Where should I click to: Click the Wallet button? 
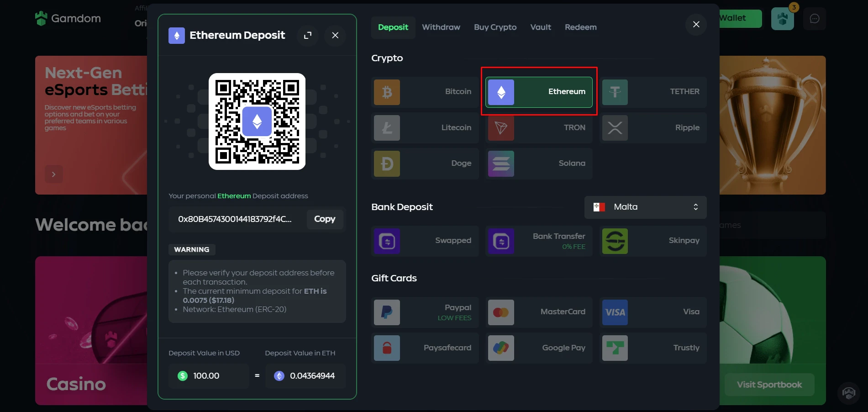pyautogui.click(x=740, y=18)
